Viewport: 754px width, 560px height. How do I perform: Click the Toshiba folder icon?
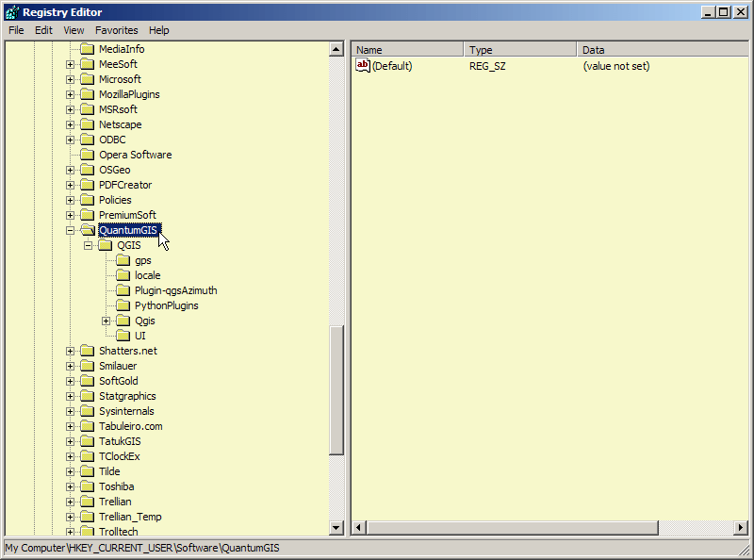(87, 486)
